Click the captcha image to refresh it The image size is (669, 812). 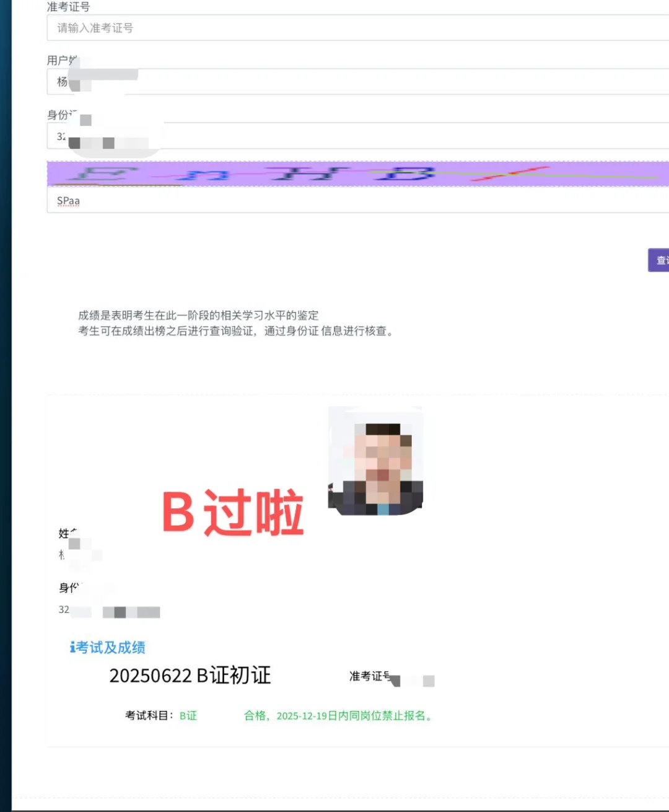310,174
